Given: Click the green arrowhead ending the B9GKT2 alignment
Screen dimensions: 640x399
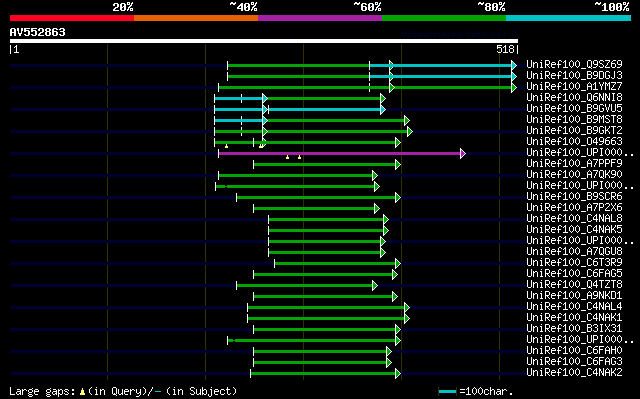Looking at the screenshot, I should [x=410, y=131].
